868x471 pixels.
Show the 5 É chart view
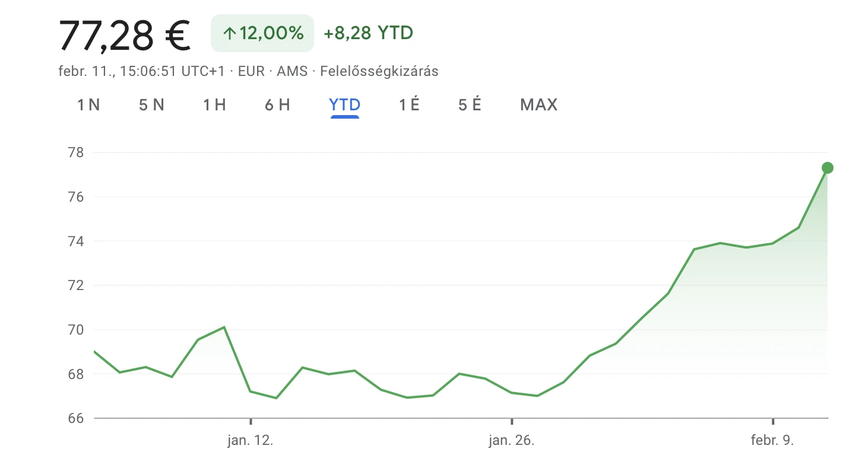coord(470,105)
